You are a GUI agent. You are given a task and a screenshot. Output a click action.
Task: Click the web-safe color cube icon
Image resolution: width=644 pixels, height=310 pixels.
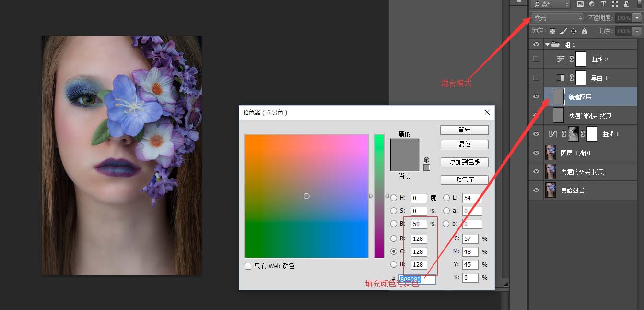[427, 160]
